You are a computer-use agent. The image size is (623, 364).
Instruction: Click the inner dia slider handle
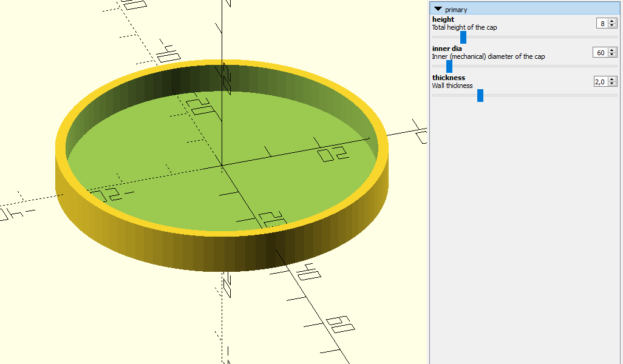point(449,66)
